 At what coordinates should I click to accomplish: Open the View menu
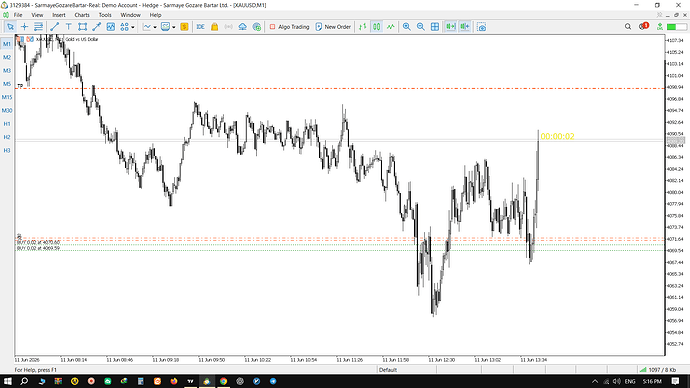[x=37, y=15]
